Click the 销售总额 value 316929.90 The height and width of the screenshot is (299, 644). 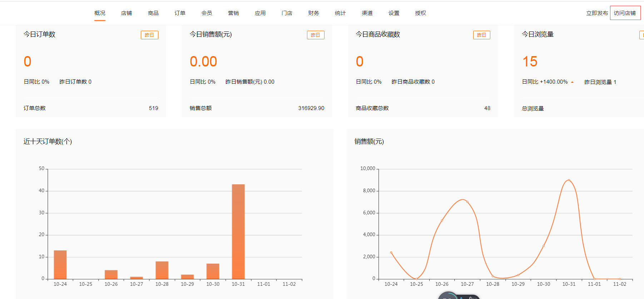[x=311, y=108]
